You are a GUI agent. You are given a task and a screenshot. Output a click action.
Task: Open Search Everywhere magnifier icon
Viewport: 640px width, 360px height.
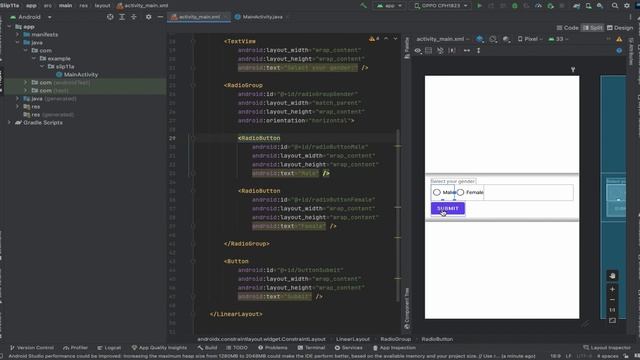click(615, 6)
